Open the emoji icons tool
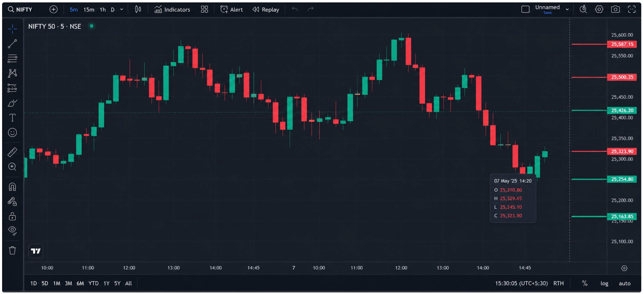 pyautogui.click(x=12, y=132)
